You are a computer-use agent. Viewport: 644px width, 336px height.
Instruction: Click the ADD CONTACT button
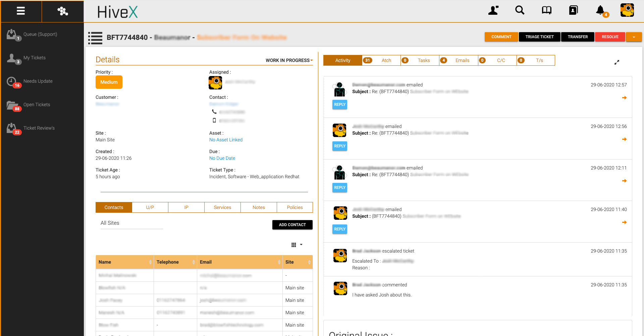click(x=292, y=225)
